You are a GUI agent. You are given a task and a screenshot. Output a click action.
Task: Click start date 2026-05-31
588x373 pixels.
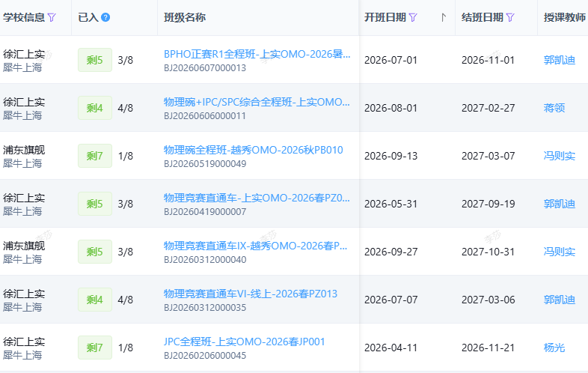tap(391, 204)
